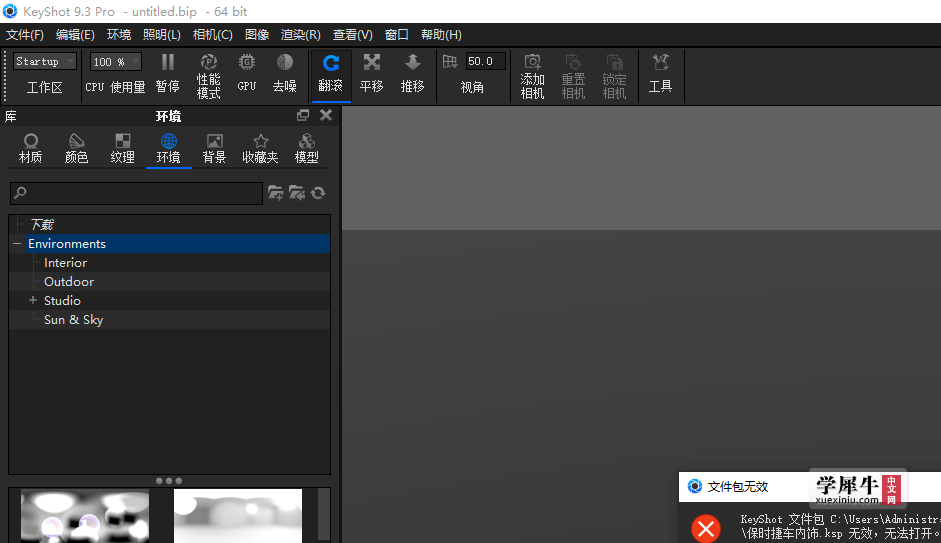Toggle GPU rendering icon
Viewport: 941px width, 543px height.
tap(247, 62)
